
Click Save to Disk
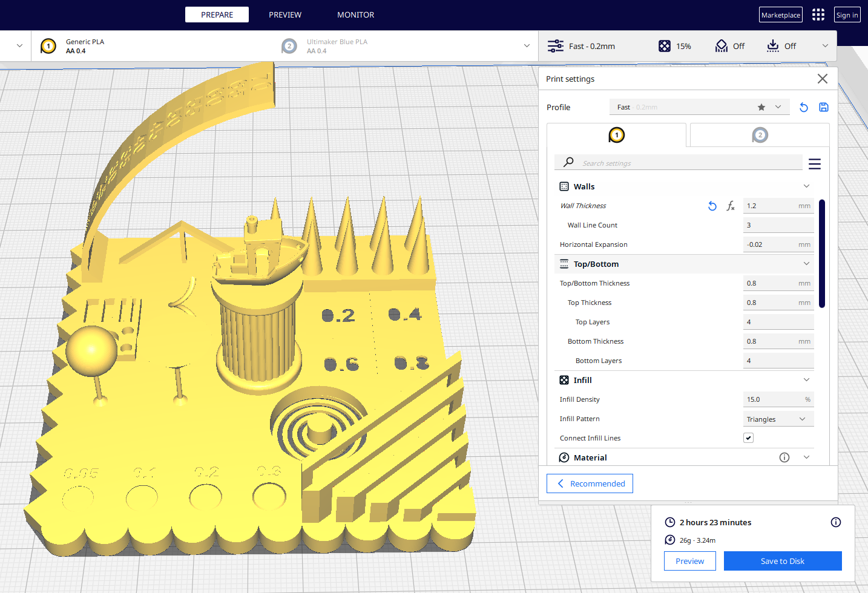(782, 561)
